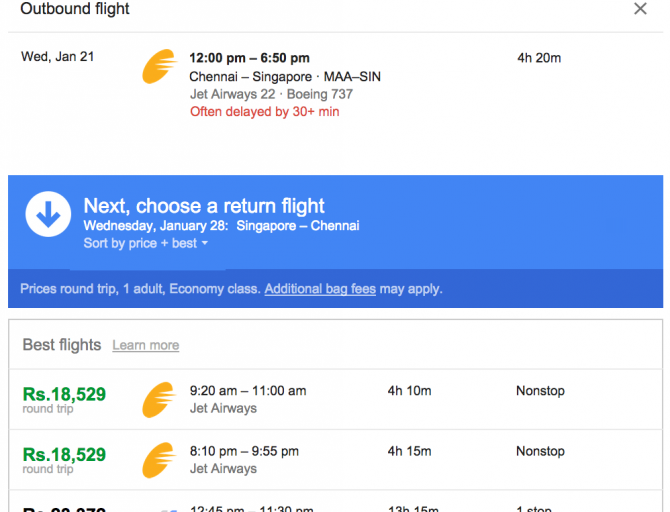This screenshot has height=512, width=670.
Task: Close the Outbound flight panel
Action: coord(640,9)
